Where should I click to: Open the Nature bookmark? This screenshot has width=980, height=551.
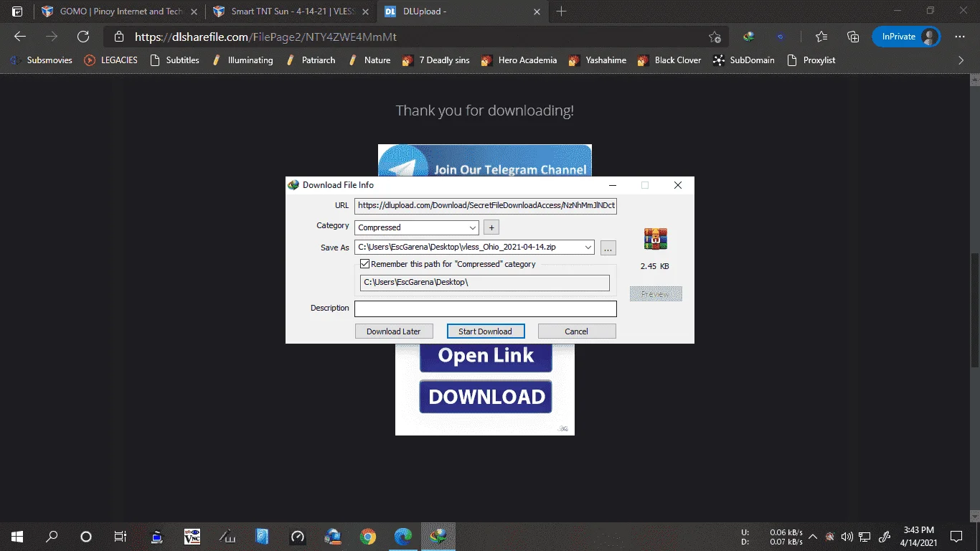[369, 60]
